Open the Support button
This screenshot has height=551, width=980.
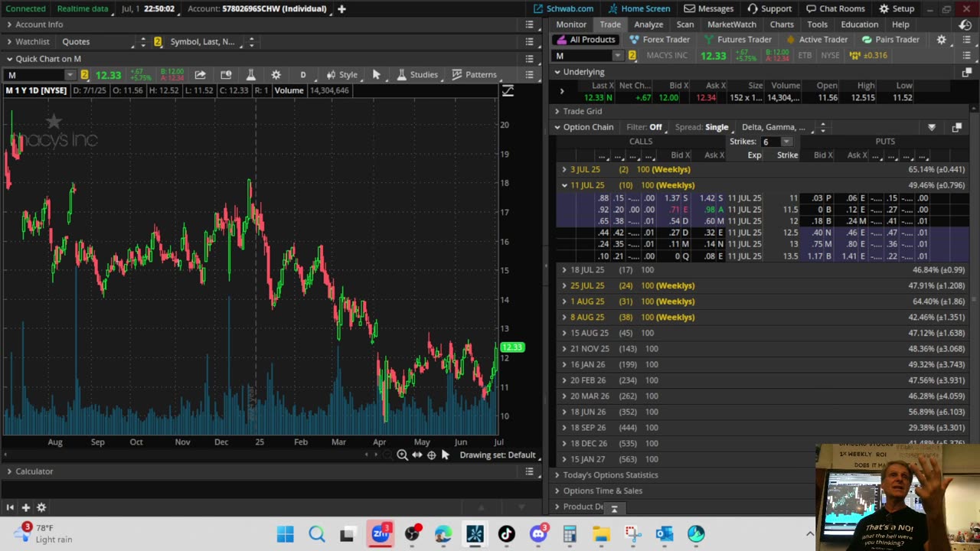[x=769, y=8]
